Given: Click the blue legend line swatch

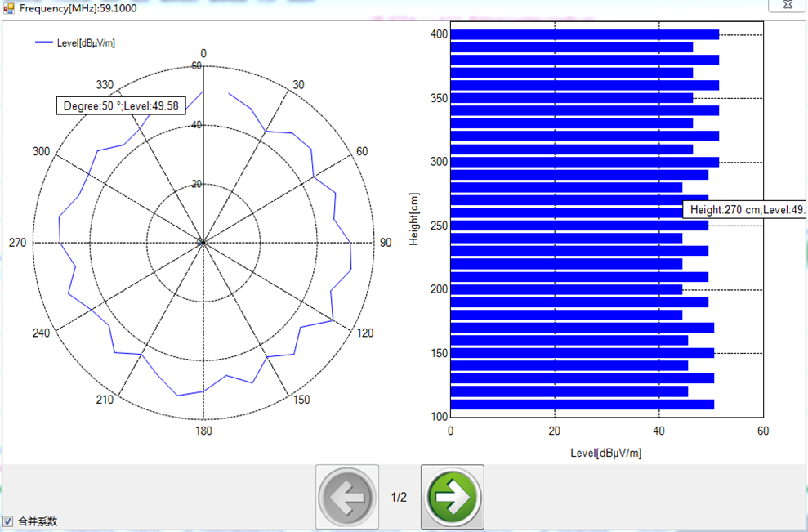Looking at the screenshot, I should (44, 43).
